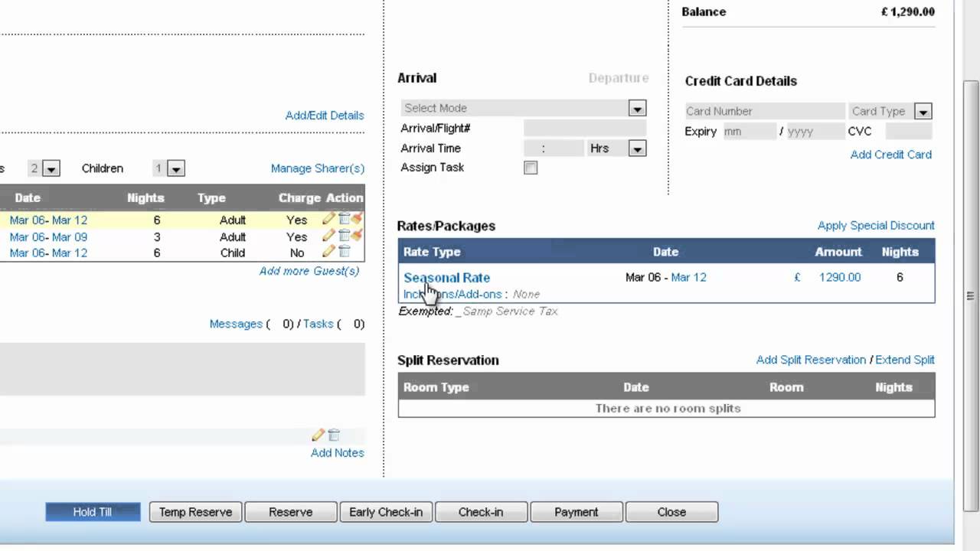Open the Seasonal Rate link
980x551 pixels.
[x=447, y=278]
